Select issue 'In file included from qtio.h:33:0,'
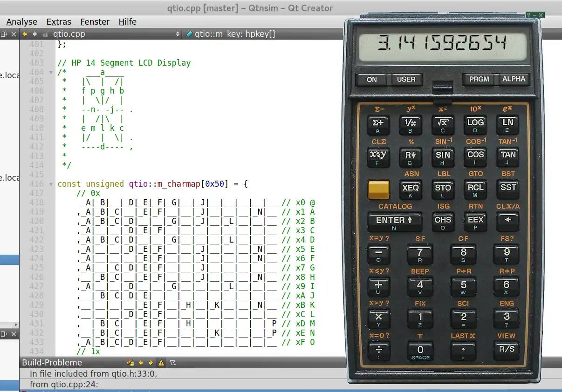562x392 pixels. pos(94,373)
